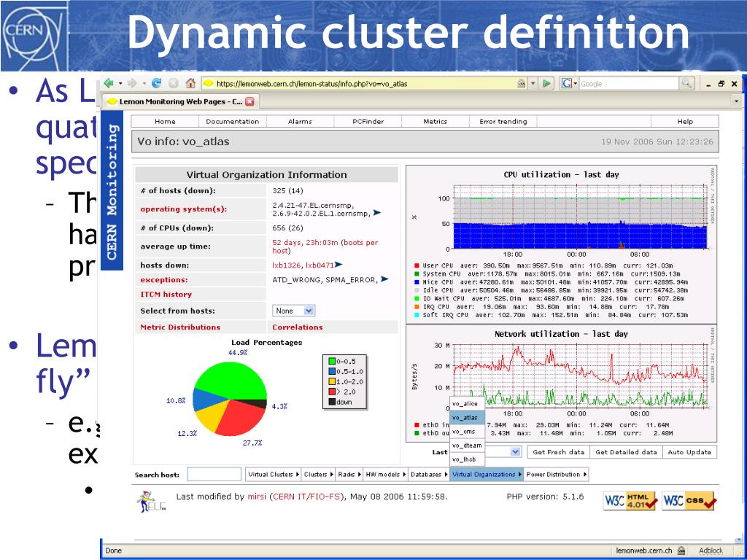Click the W3C HTML 4.01 validation badge
The width and height of the screenshot is (747, 560).
point(631,501)
